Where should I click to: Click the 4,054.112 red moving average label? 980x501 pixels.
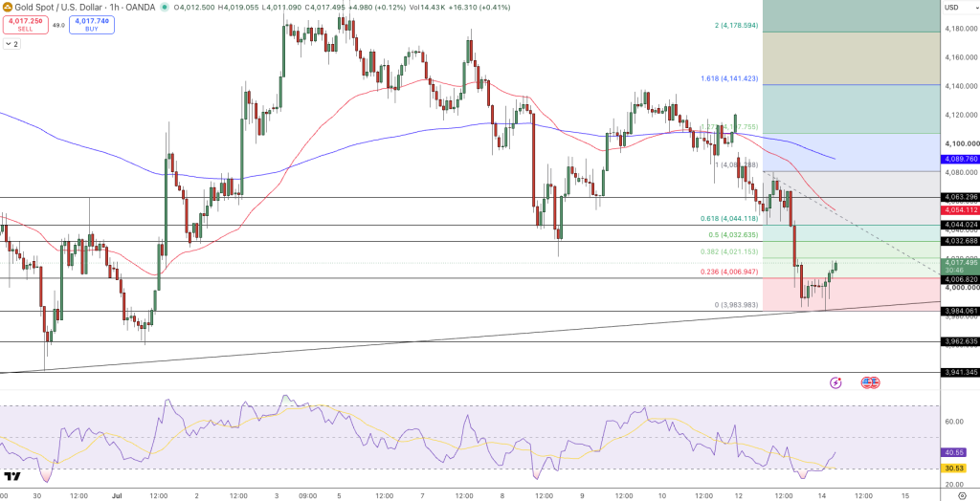point(961,210)
